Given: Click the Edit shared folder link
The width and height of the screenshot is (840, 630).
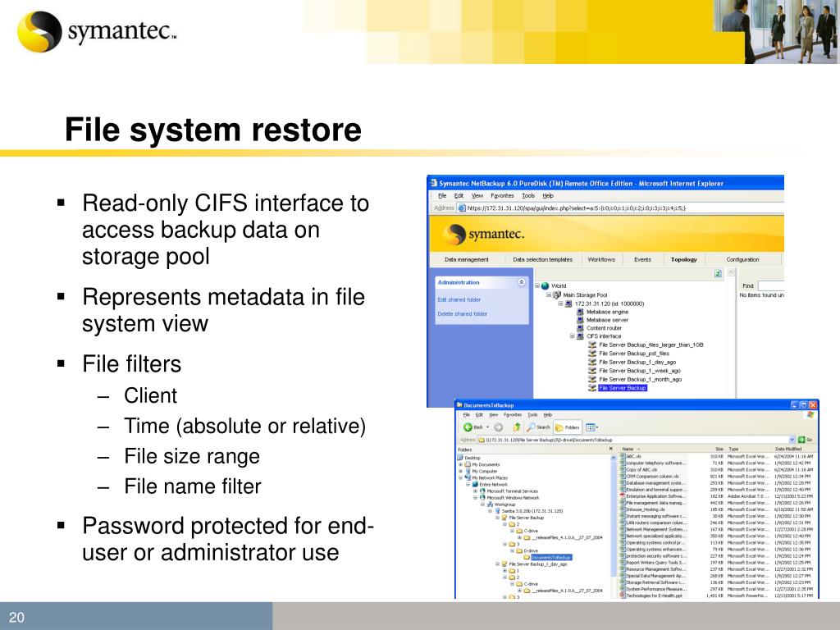Looking at the screenshot, I should pos(459,299).
